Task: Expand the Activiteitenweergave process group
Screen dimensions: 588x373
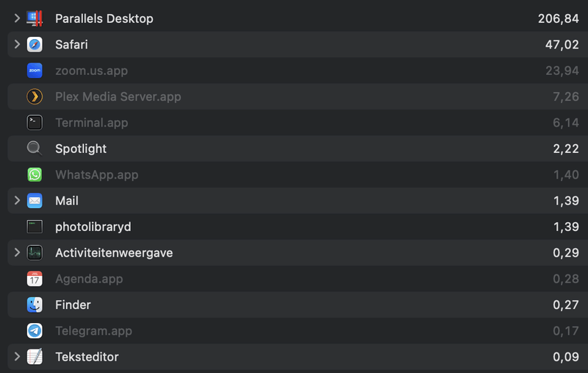Action: pos(17,253)
